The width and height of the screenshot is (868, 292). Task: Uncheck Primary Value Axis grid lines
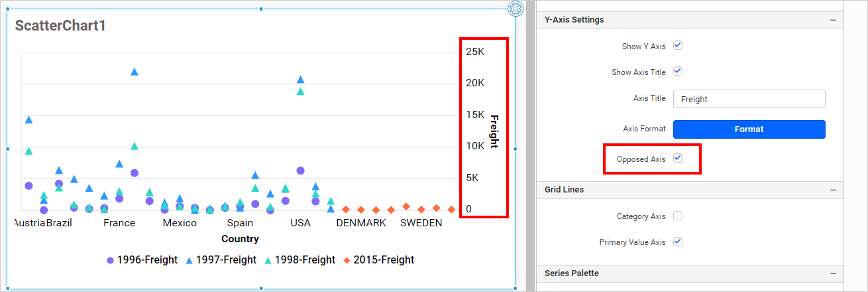(x=678, y=242)
